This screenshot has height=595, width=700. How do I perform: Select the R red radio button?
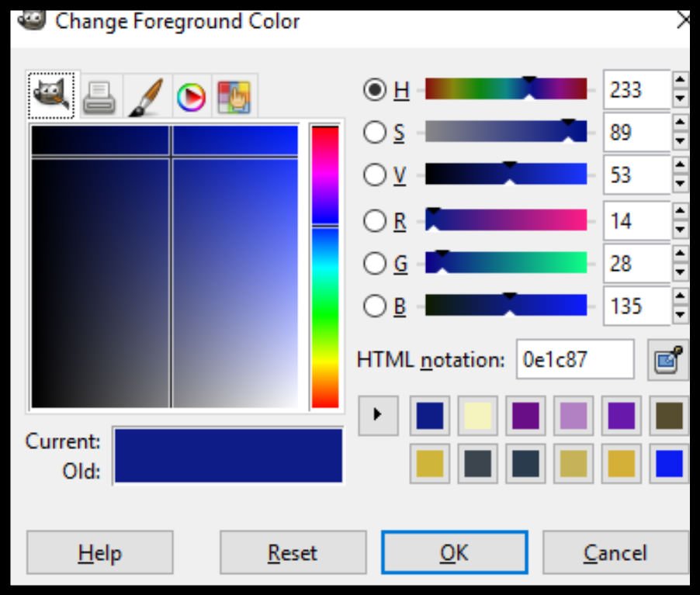tap(375, 221)
